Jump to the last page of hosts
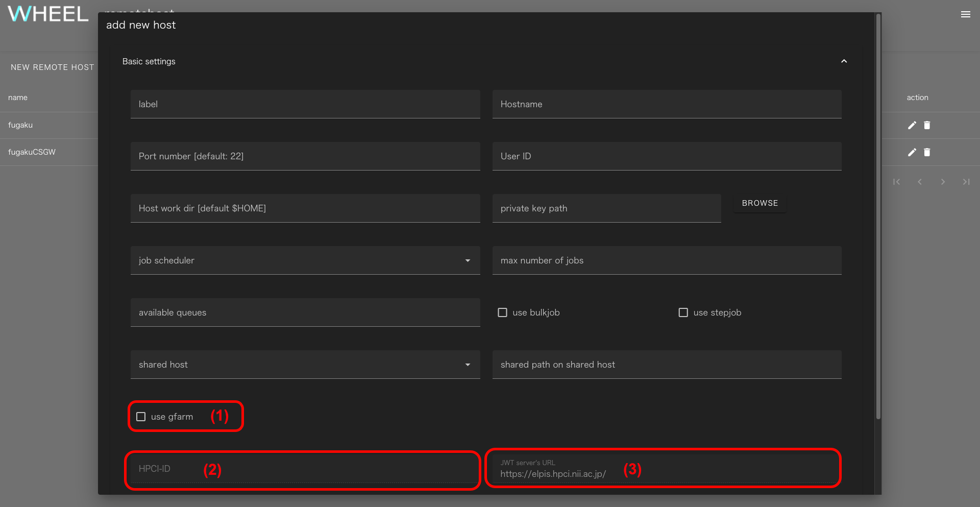 tap(966, 182)
